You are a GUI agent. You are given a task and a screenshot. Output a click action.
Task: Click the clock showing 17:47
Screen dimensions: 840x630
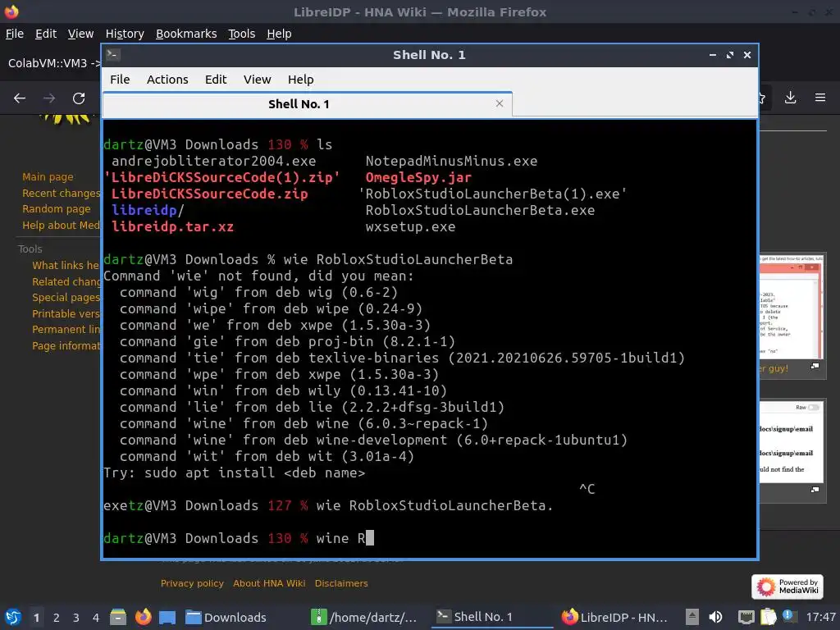pos(820,617)
